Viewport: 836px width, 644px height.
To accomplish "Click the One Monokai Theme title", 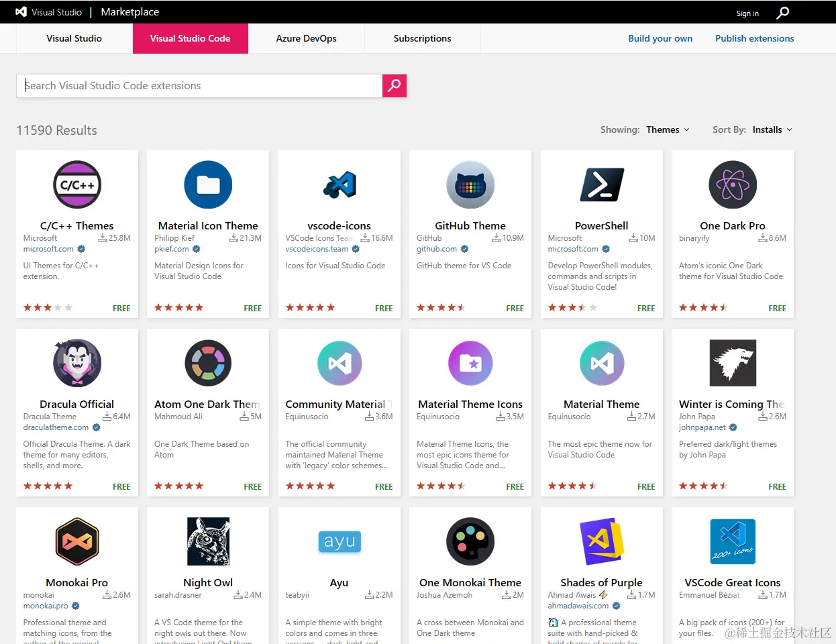I will [x=470, y=582].
